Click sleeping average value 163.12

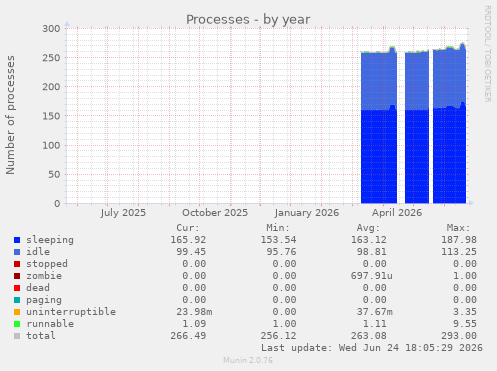click(369, 240)
